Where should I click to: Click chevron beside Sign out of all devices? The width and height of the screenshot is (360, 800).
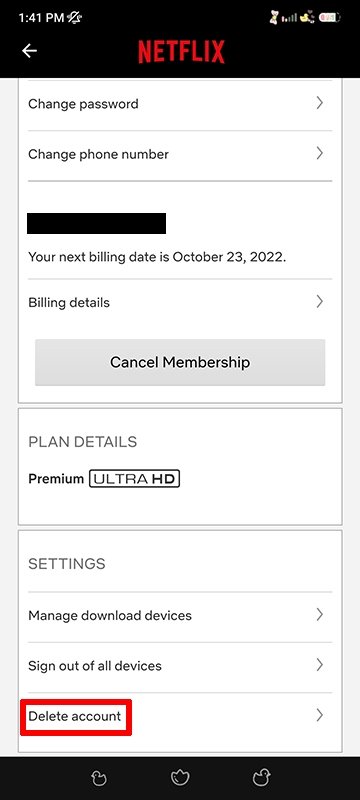coord(320,664)
